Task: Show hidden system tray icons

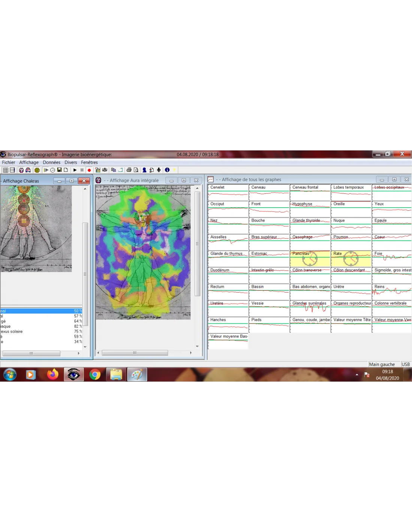Action: tap(357, 374)
